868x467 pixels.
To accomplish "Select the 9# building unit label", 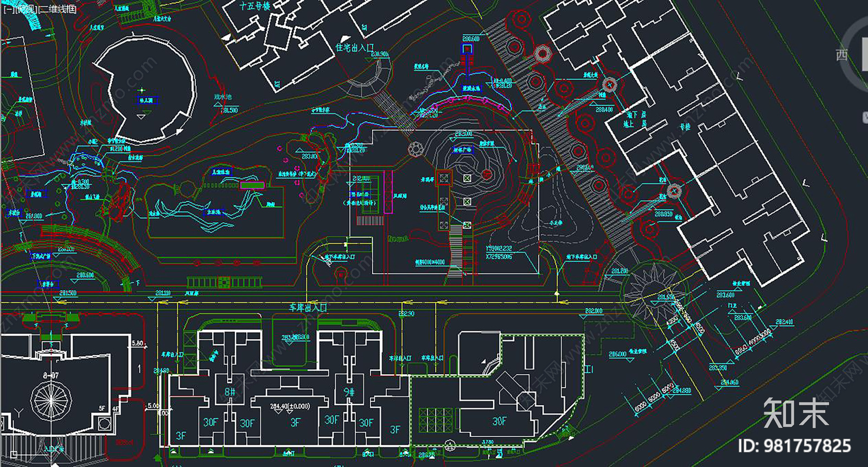I will click(349, 392).
